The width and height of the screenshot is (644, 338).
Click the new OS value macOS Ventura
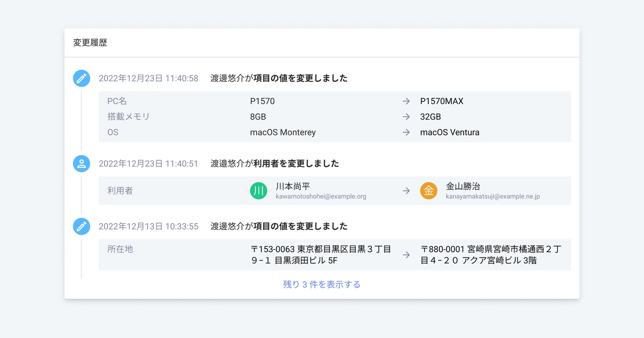click(449, 132)
